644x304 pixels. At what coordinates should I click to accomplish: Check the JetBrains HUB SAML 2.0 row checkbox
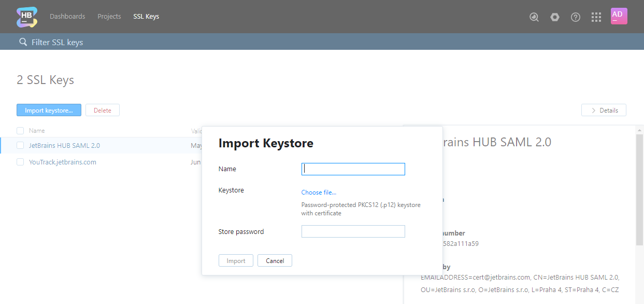(x=20, y=145)
